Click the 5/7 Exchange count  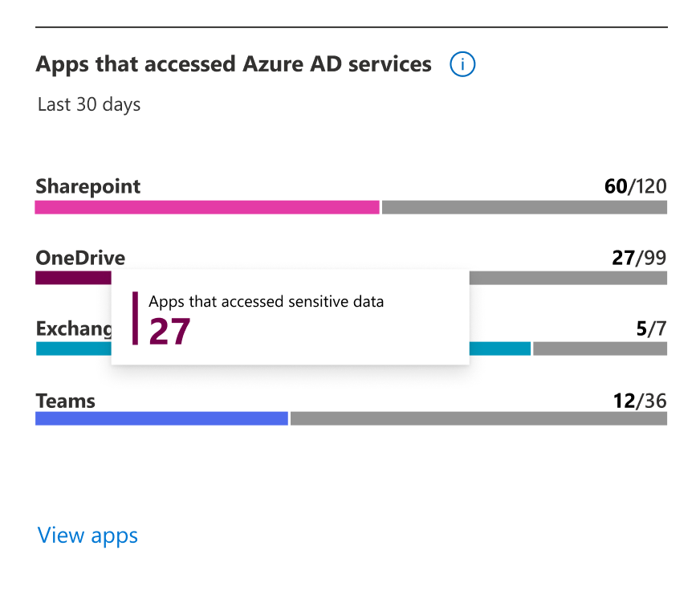pyautogui.click(x=651, y=328)
